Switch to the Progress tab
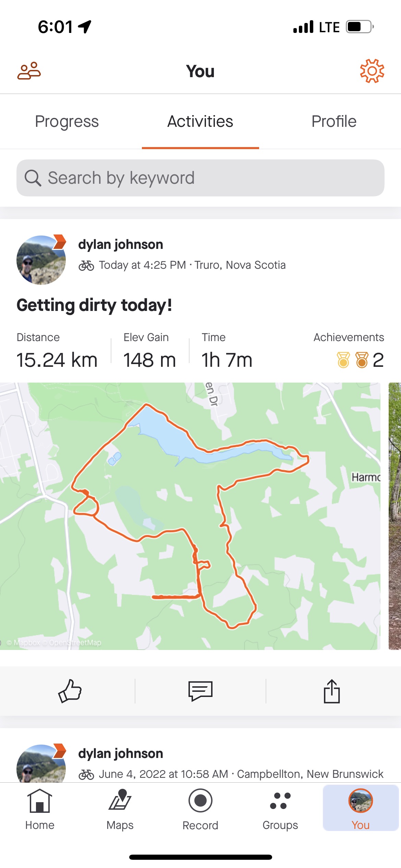 (x=67, y=121)
